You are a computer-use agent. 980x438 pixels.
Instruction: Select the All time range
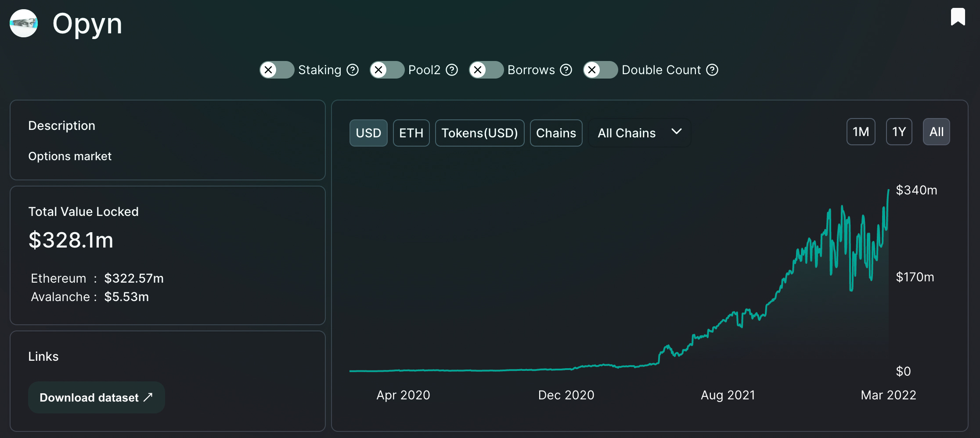[936, 132]
